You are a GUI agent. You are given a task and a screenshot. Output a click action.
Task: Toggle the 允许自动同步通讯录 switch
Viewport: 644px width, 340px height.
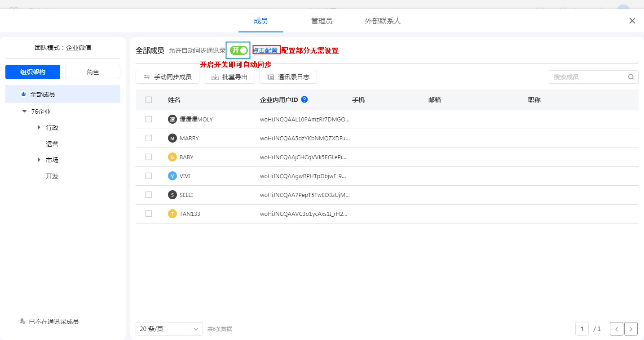tap(238, 50)
